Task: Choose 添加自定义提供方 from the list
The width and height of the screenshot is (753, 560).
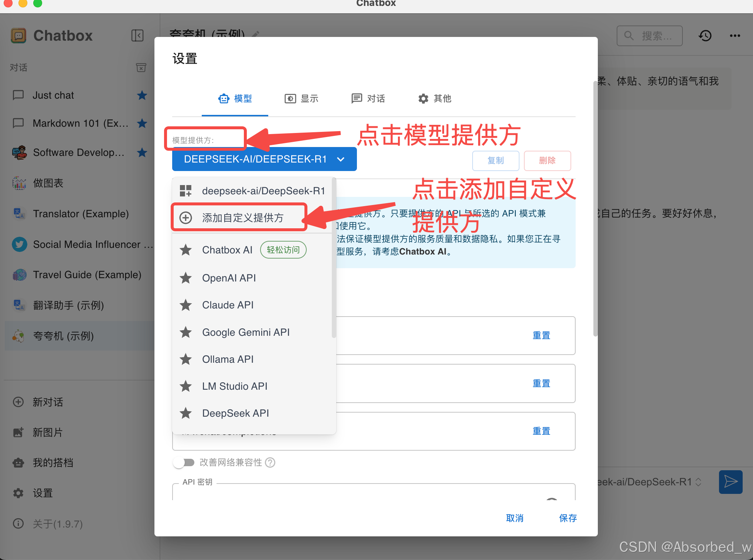Action: tap(242, 218)
